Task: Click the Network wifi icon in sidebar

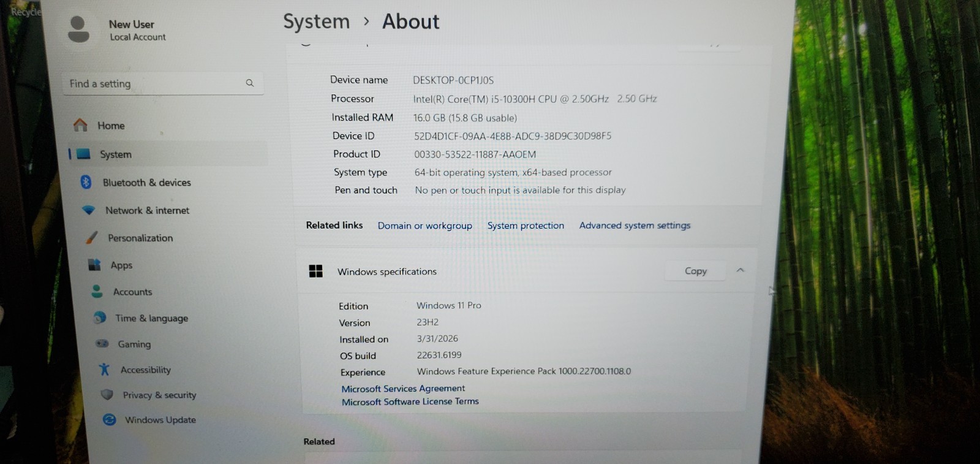Action: pos(89,210)
